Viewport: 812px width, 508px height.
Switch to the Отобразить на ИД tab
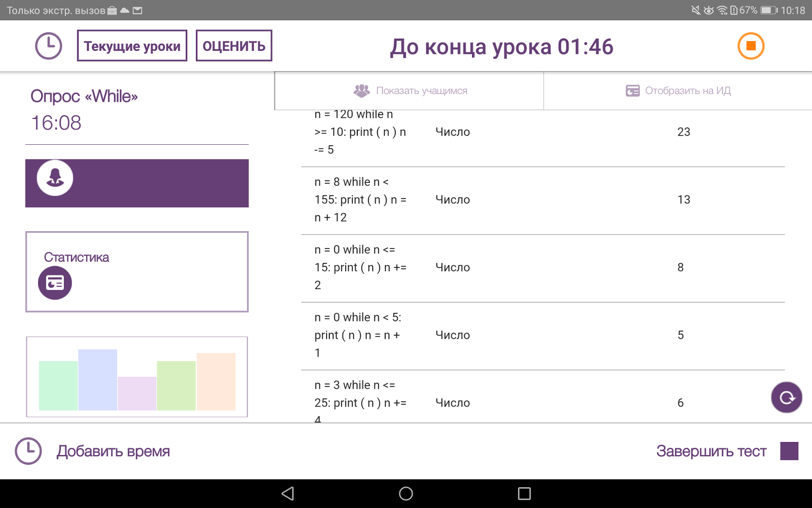(678, 90)
